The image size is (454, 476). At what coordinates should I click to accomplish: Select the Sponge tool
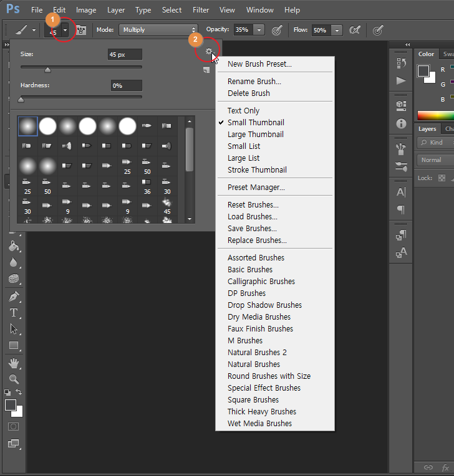coord(14,278)
